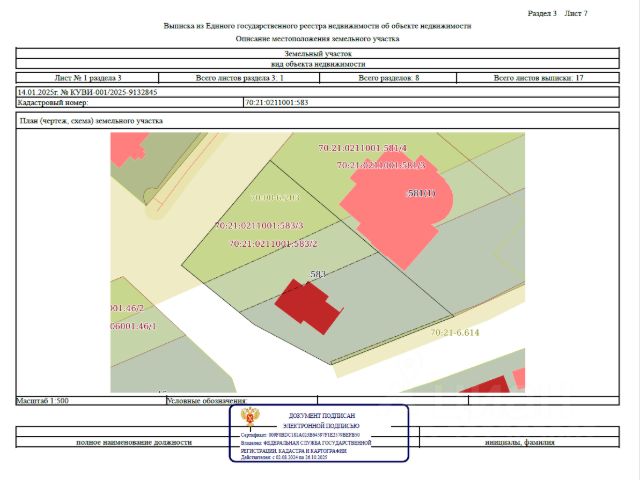Click the 'полное наименование должности' caption
This screenshot has width=640, height=480.
click(134, 442)
